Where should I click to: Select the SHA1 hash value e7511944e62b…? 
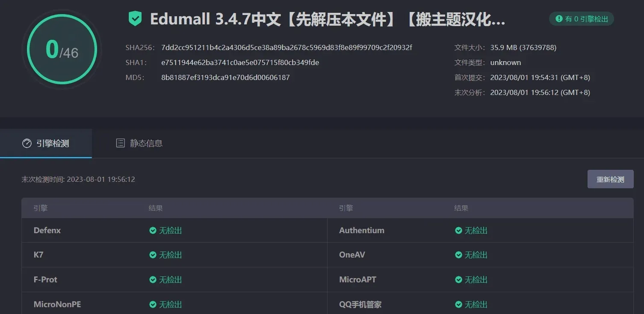pyautogui.click(x=240, y=62)
